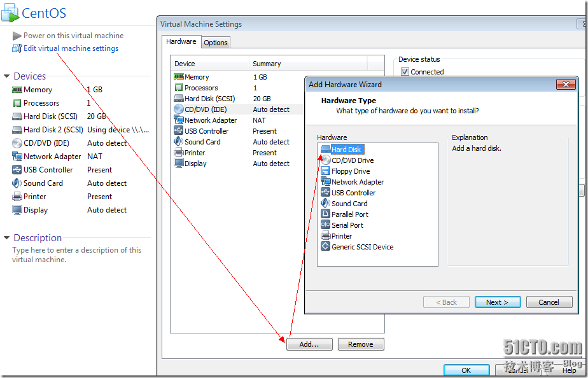588x378 pixels.
Task: Switch to the Options tab
Action: (216, 43)
